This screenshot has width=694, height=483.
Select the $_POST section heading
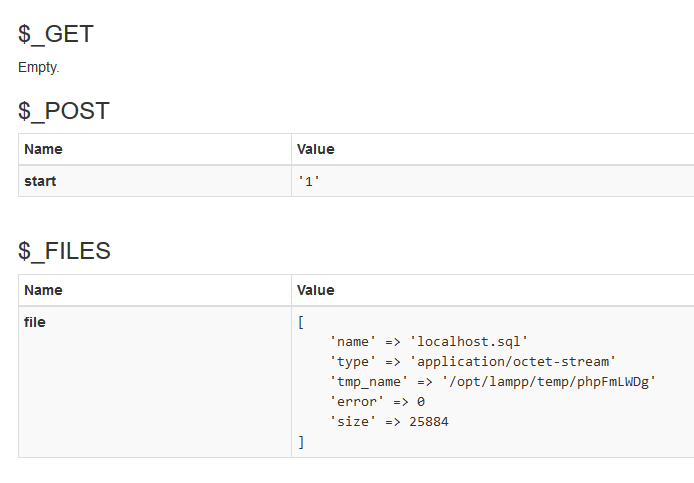[x=64, y=111]
